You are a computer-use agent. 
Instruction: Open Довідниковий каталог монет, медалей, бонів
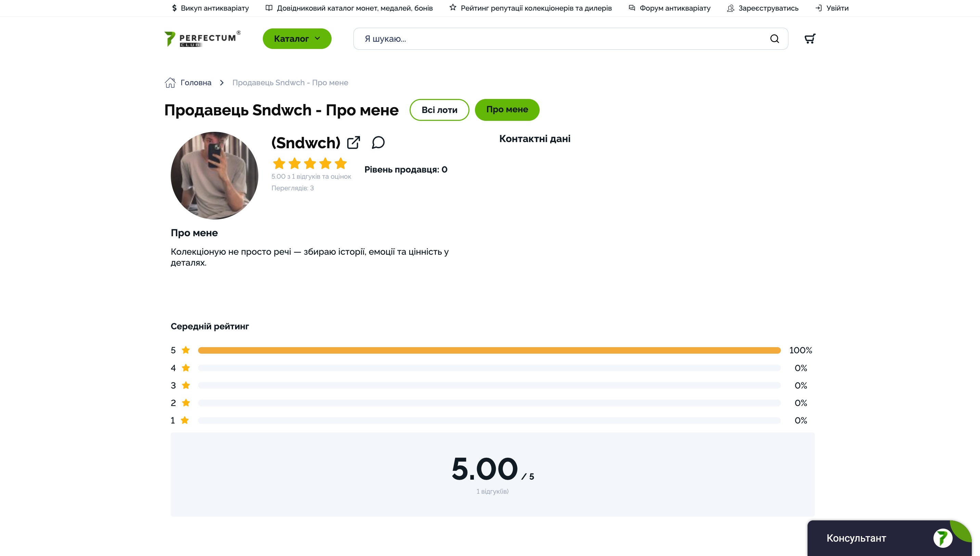354,8
